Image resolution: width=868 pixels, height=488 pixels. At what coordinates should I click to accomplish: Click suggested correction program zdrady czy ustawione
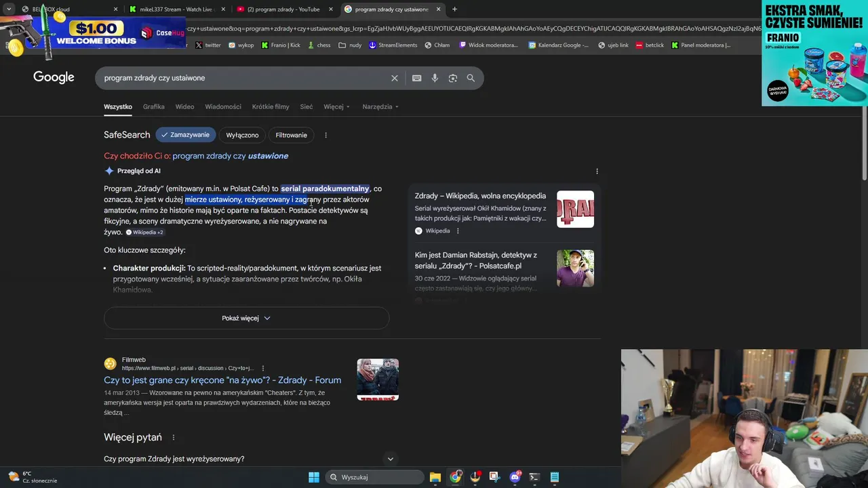coord(231,156)
